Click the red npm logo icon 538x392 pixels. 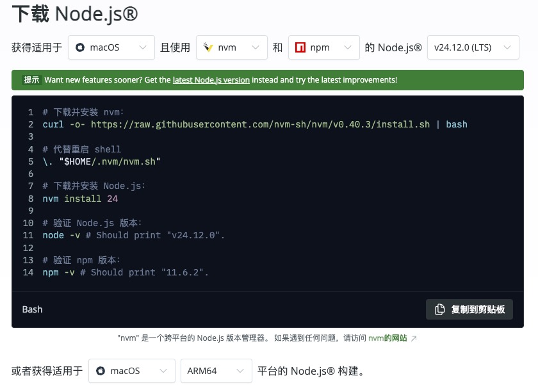(300, 47)
